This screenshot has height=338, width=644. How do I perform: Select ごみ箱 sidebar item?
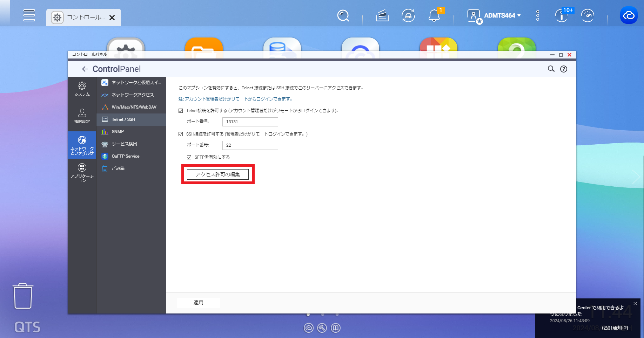pos(131,168)
